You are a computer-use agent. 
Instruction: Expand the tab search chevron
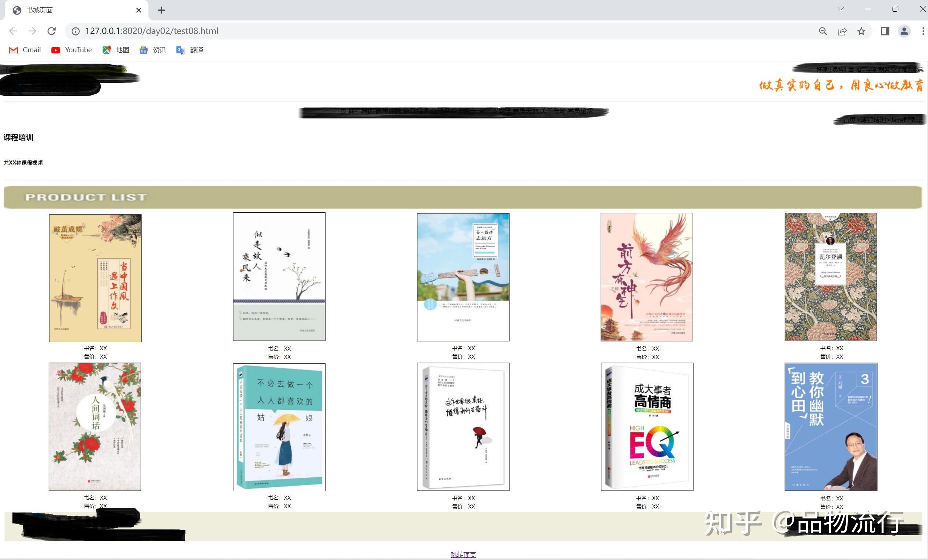[x=840, y=9]
